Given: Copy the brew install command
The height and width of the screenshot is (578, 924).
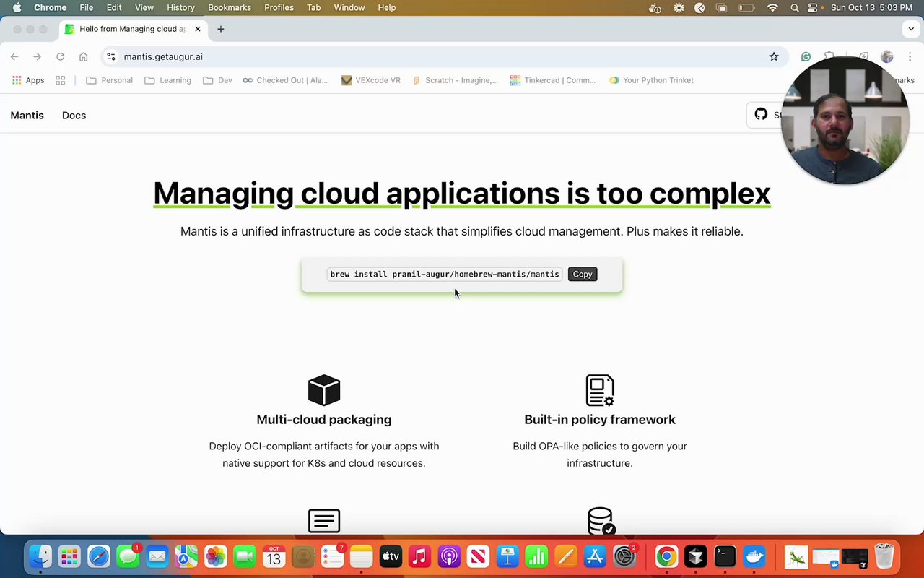Looking at the screenshot, I should [583, 275].
